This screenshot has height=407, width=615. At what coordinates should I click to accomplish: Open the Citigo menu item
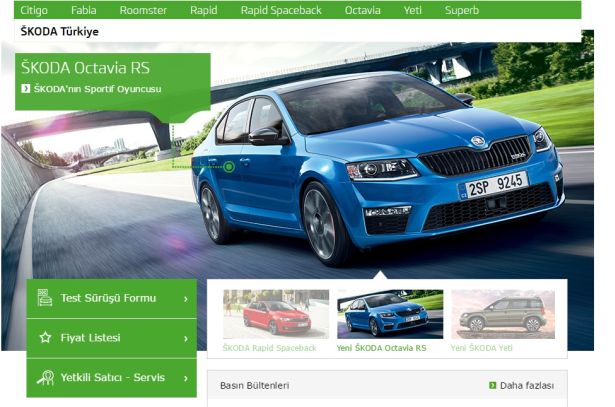(34, 10)
